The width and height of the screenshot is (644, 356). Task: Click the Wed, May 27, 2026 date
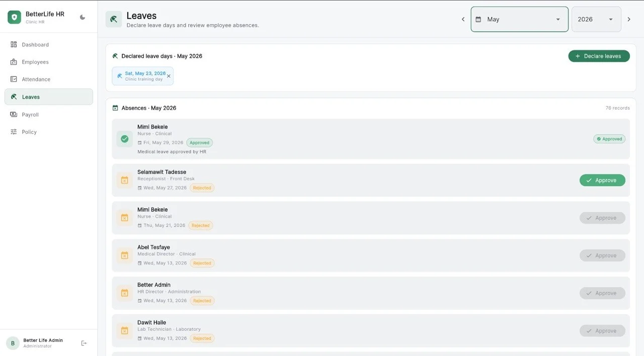coord(165,188)
